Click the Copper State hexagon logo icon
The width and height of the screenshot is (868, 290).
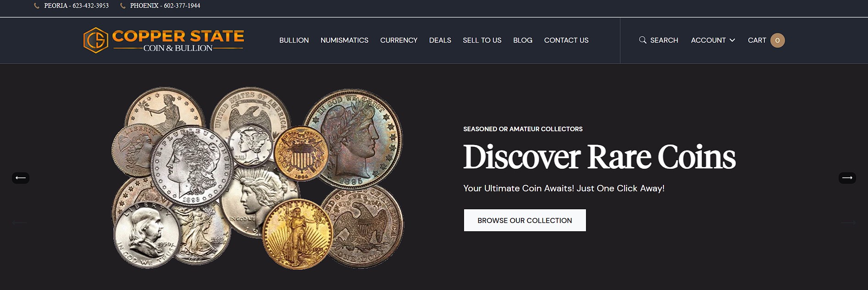point(96,40)
